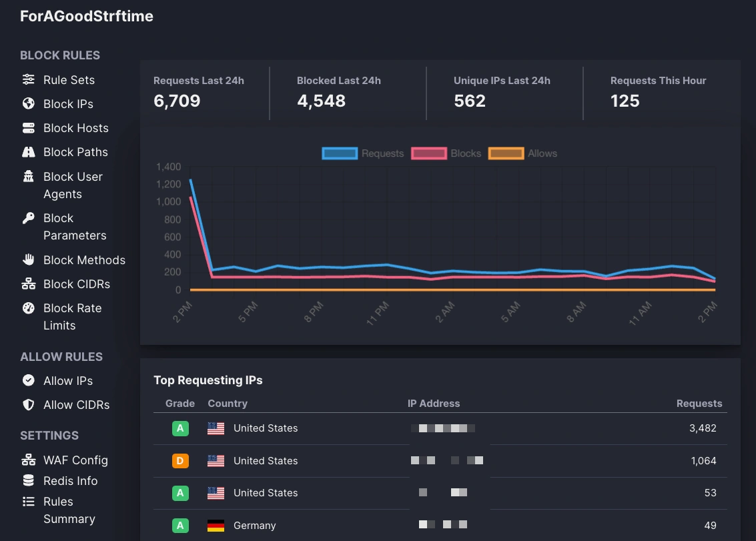Click the Blocked Last 24h value 4,548

pos(321,101)
